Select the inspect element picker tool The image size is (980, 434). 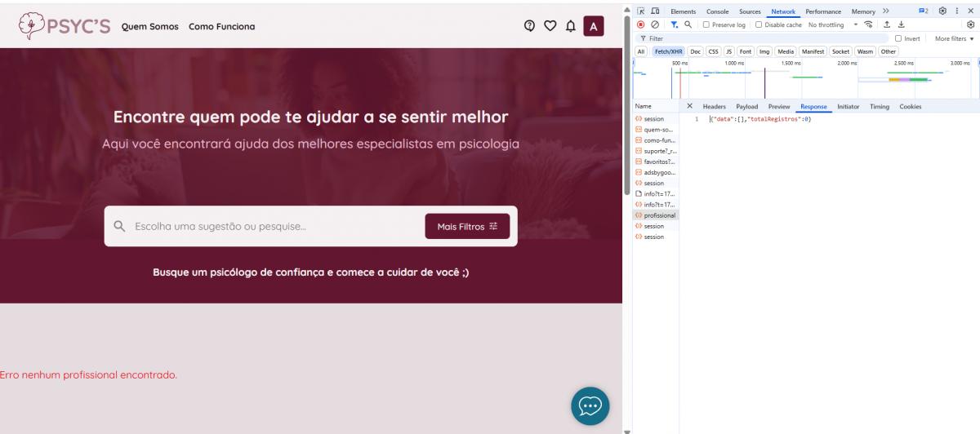click(x=641, y=11)
